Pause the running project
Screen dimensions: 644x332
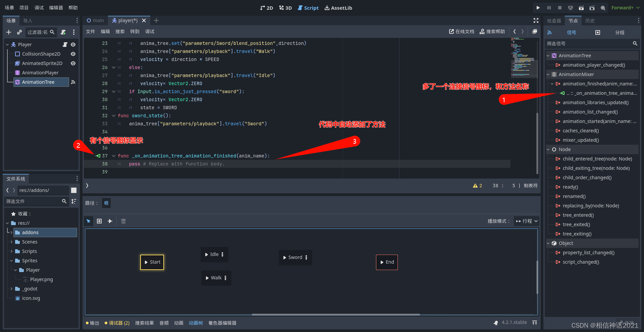(549, 8)
